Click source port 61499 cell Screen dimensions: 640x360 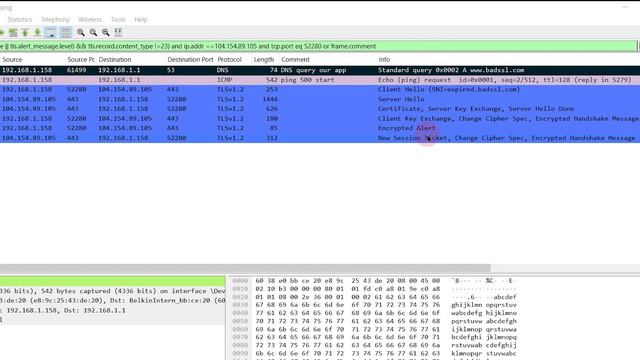point(77,70)
